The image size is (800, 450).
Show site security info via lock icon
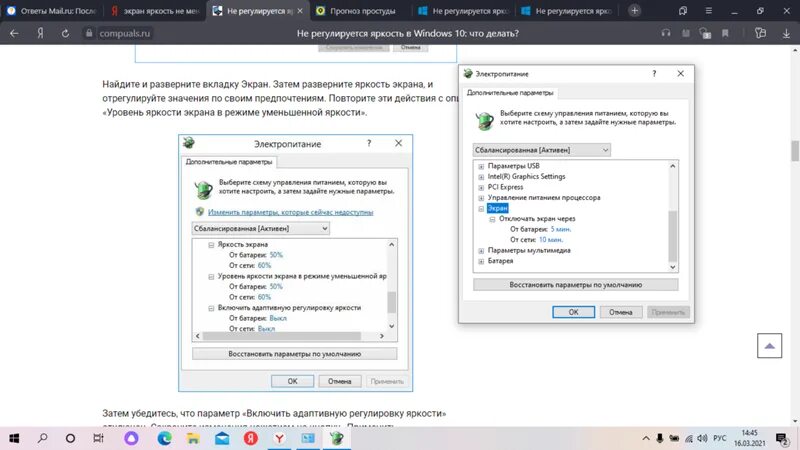click(89, 33)
